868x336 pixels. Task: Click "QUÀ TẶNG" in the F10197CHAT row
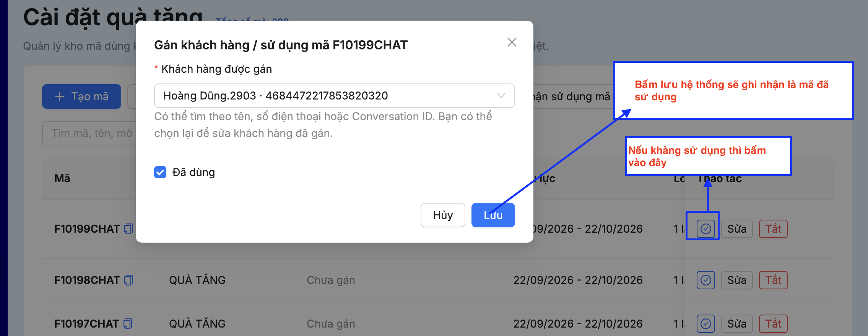(197, 323)
